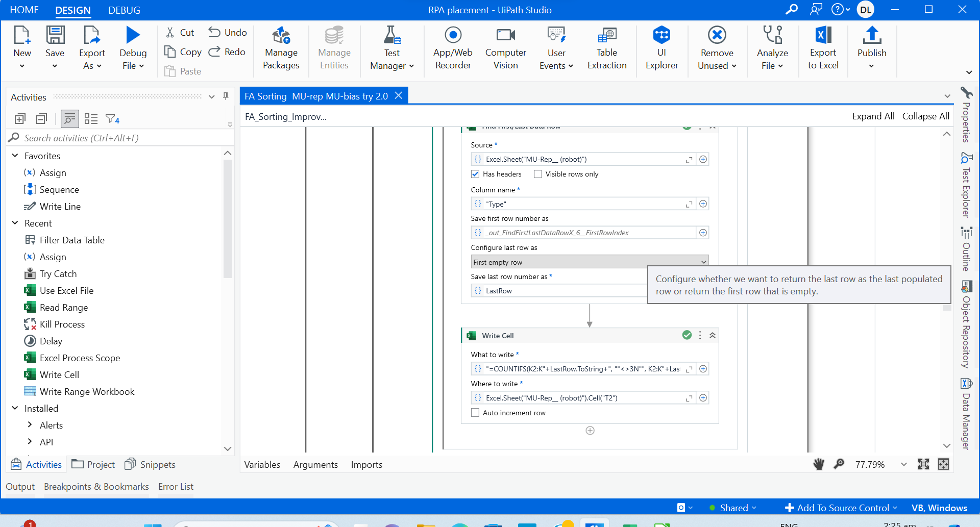Image resolution: width=980 pixels, height=527 pixels.
Task: Select Kill Process activity
Action: [62, 324]
